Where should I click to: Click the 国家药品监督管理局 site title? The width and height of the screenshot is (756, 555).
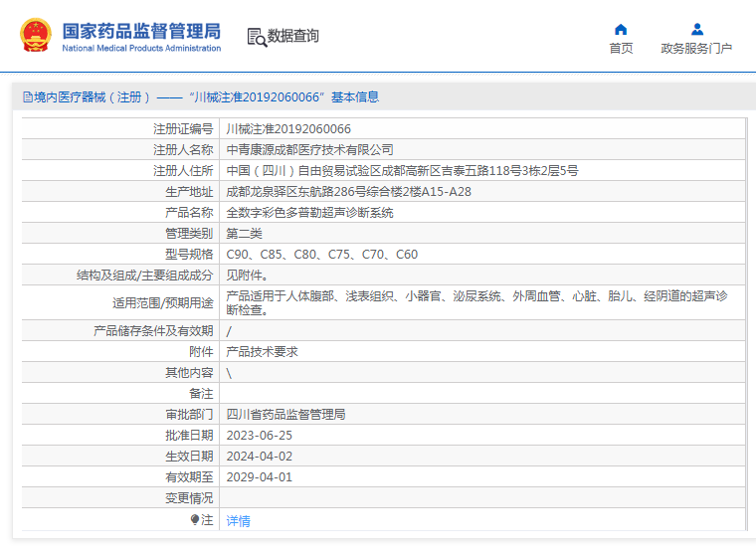tap(141, 30)
